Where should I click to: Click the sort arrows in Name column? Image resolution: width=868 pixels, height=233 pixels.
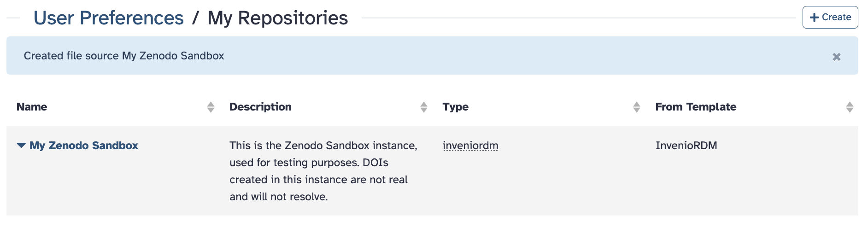coord(211,107)
